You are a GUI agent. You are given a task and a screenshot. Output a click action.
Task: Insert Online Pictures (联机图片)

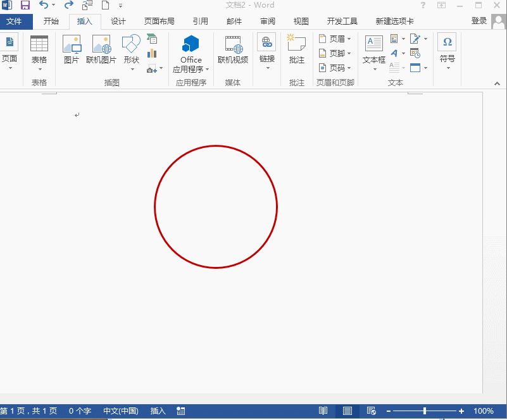(x=101, y=49)
